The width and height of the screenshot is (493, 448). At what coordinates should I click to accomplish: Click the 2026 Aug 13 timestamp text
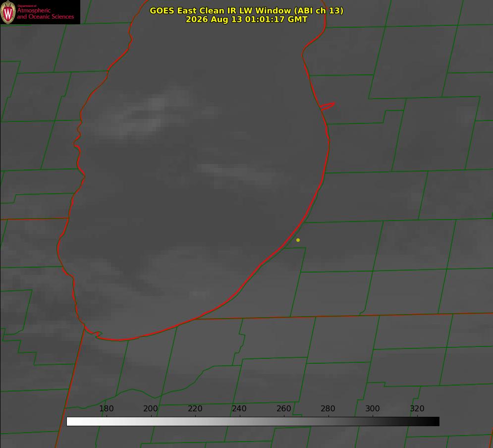pos(247,19)
